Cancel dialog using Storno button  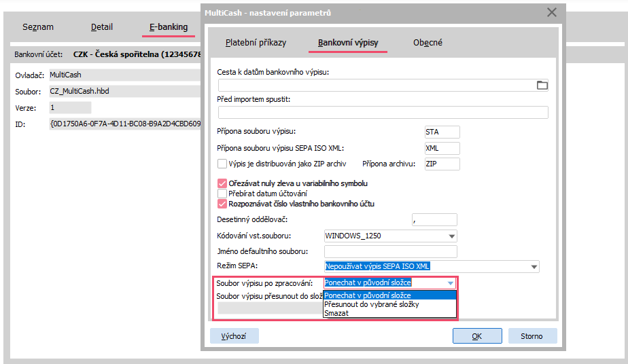tap(532, 336)
